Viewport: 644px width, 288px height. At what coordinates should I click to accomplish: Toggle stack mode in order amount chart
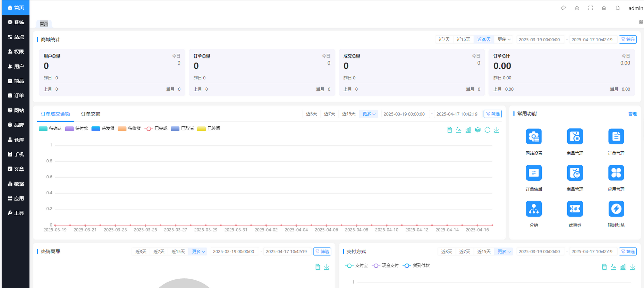(478, 130)
